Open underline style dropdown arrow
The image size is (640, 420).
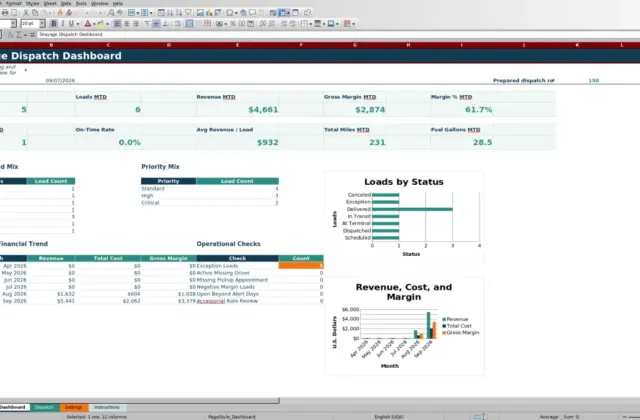tap(78, 24)
